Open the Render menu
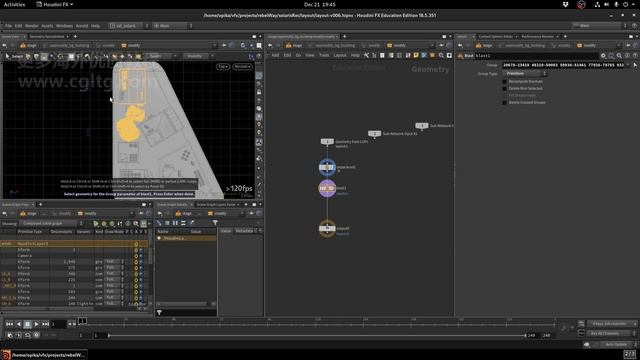640x360 pixels. [32, 26]
